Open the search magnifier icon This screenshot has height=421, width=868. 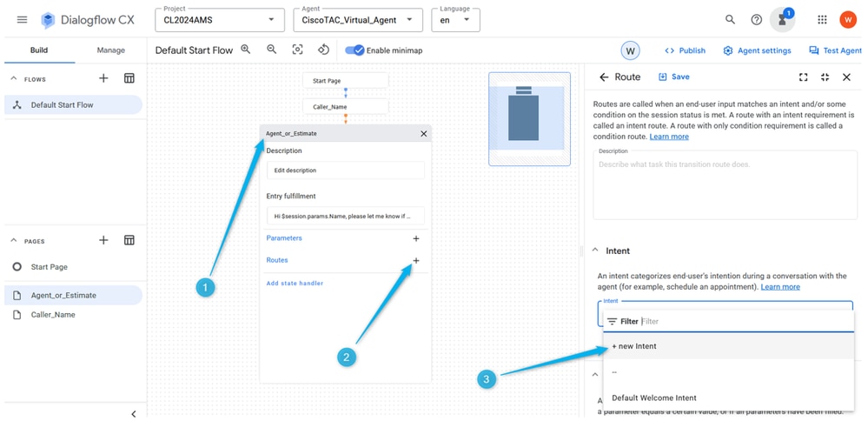coord(730,20)
